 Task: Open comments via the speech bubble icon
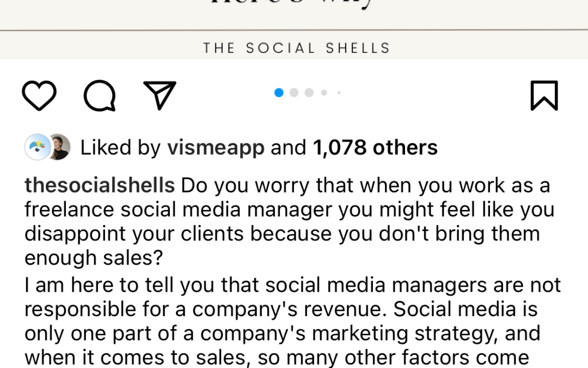click(100, 96)
